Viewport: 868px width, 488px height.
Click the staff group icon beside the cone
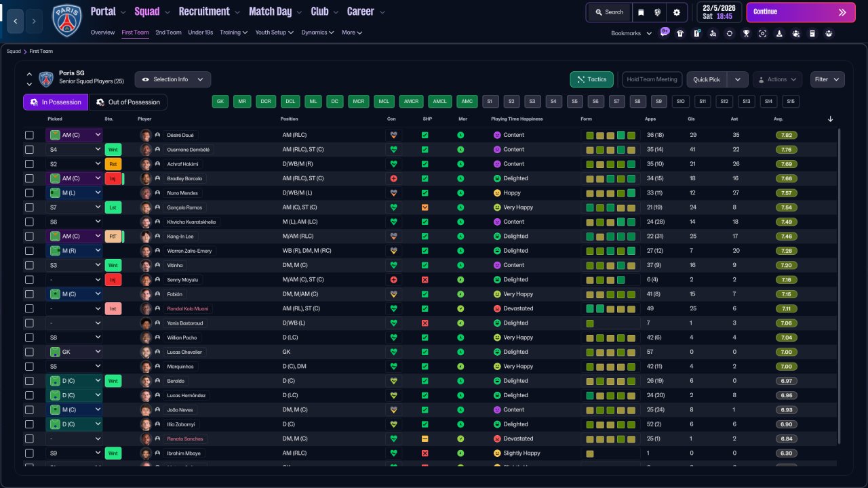795,33
